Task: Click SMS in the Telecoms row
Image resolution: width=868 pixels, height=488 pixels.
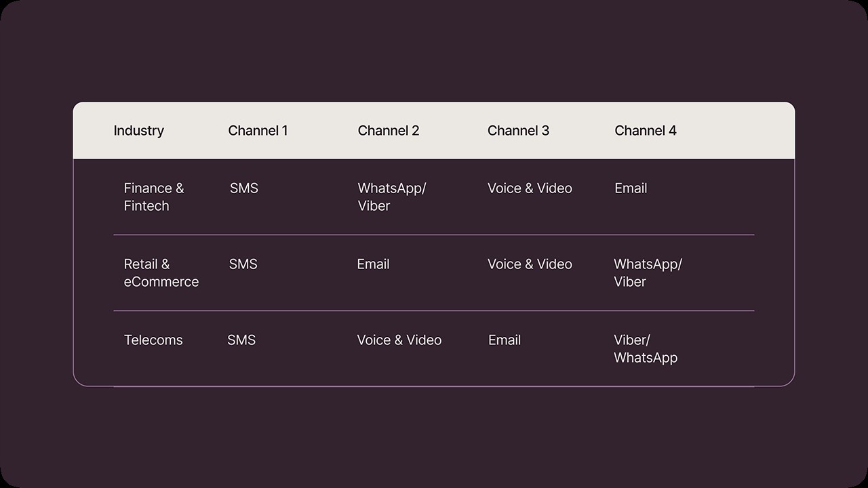Action: (241, 340)
